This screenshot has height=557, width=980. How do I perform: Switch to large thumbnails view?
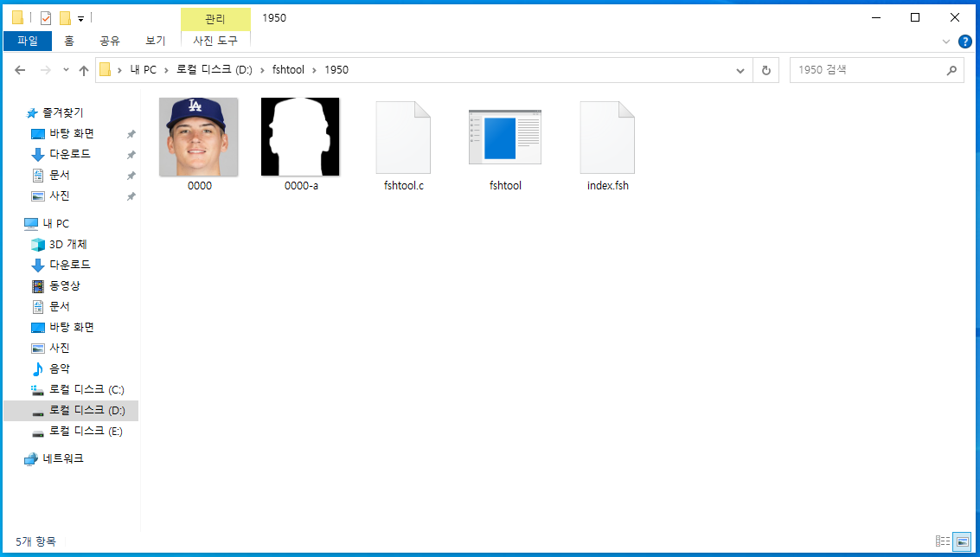pyautogui.click(x=962, y=541)
